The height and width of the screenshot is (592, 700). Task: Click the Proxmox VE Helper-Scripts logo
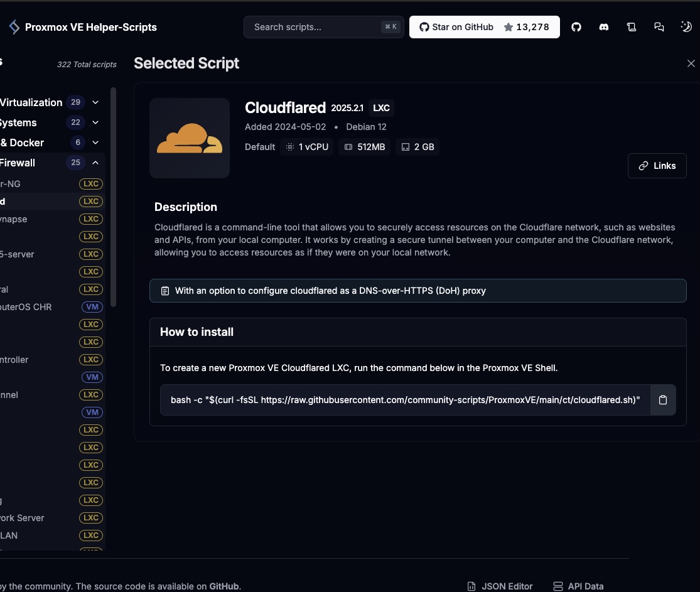click(x=15, y=27)
